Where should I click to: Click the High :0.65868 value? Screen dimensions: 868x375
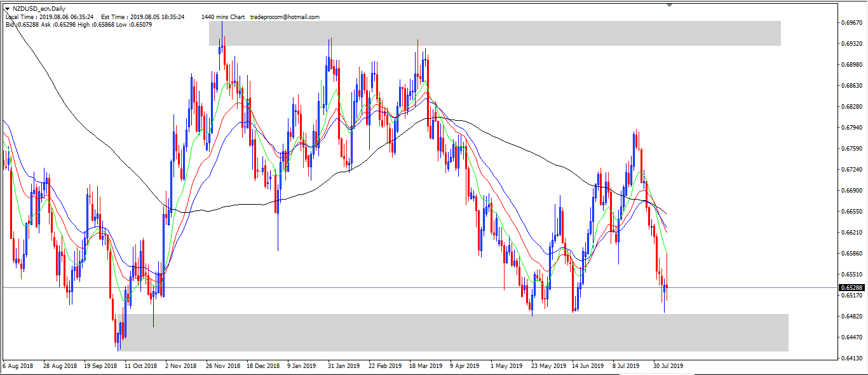click(96, 25)
